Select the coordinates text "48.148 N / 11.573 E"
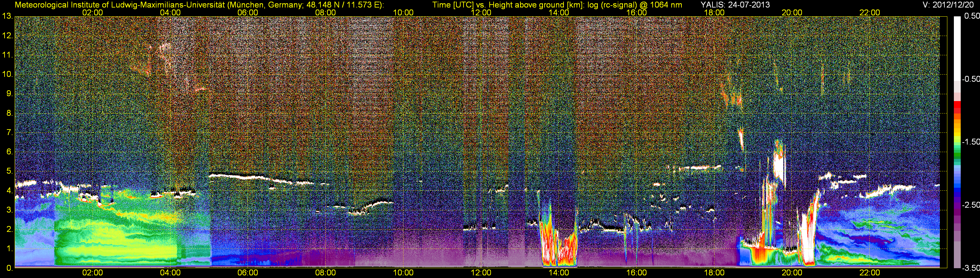 pos(342,5)
